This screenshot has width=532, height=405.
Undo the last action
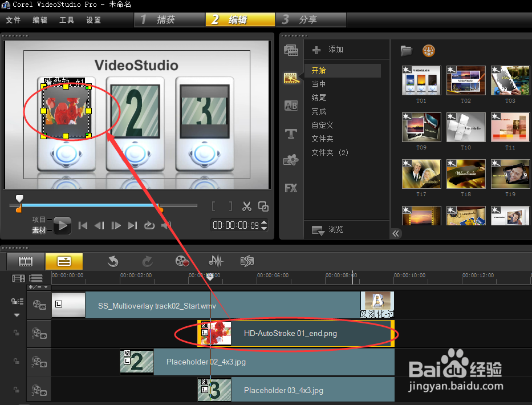[x=113, y=261]
